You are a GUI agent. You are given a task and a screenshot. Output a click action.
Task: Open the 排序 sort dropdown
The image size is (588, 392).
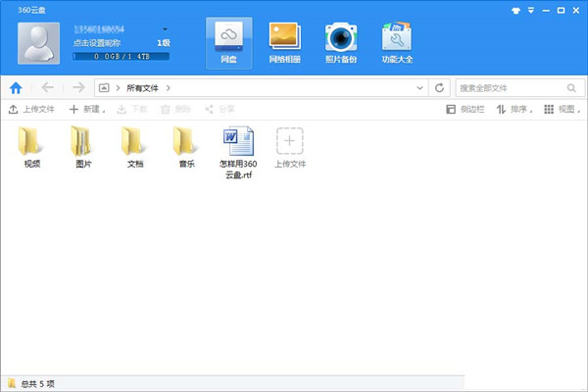click(514, 109)
